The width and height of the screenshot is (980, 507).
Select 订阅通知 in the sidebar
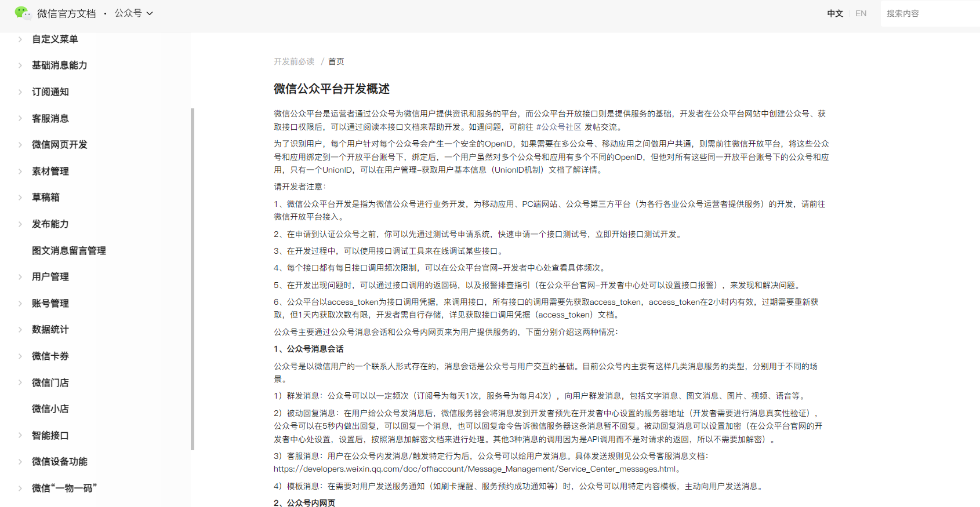[50, 92]
